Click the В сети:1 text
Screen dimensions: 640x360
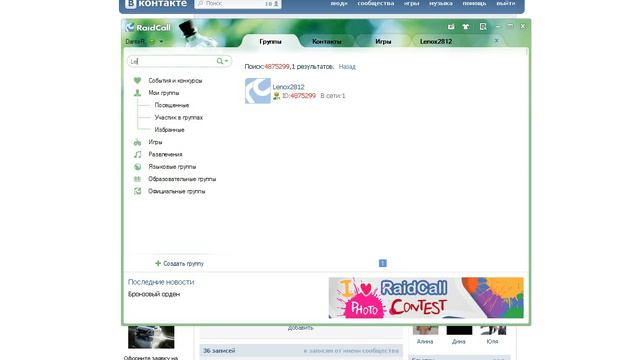click(x=333, y=96)
